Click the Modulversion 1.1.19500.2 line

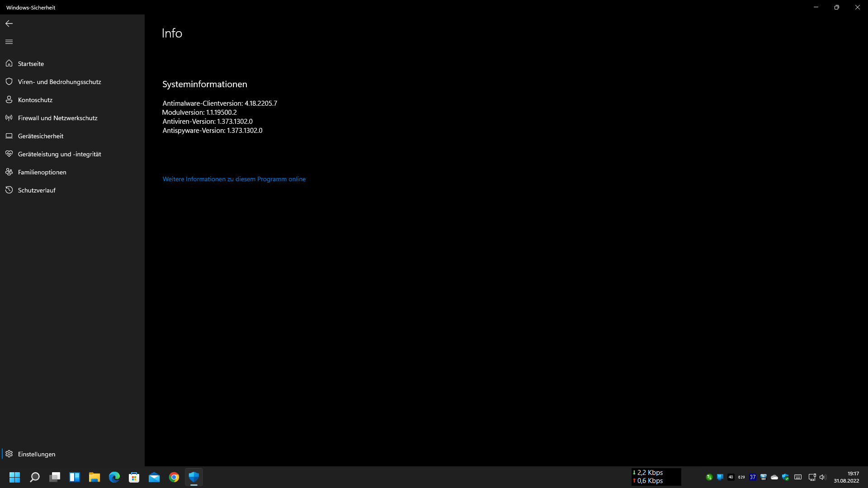click(x=199, y=113)
